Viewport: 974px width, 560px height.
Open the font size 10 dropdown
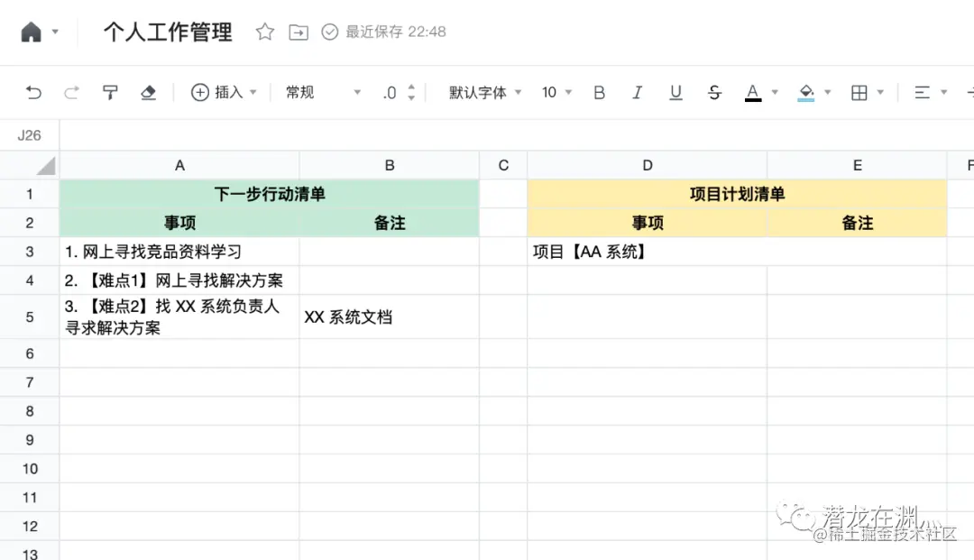555,92
